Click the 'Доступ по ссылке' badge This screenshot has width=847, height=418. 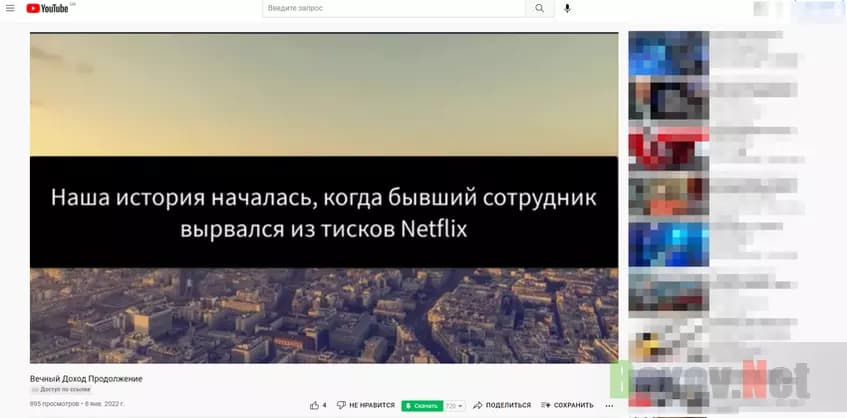point(61,389)
